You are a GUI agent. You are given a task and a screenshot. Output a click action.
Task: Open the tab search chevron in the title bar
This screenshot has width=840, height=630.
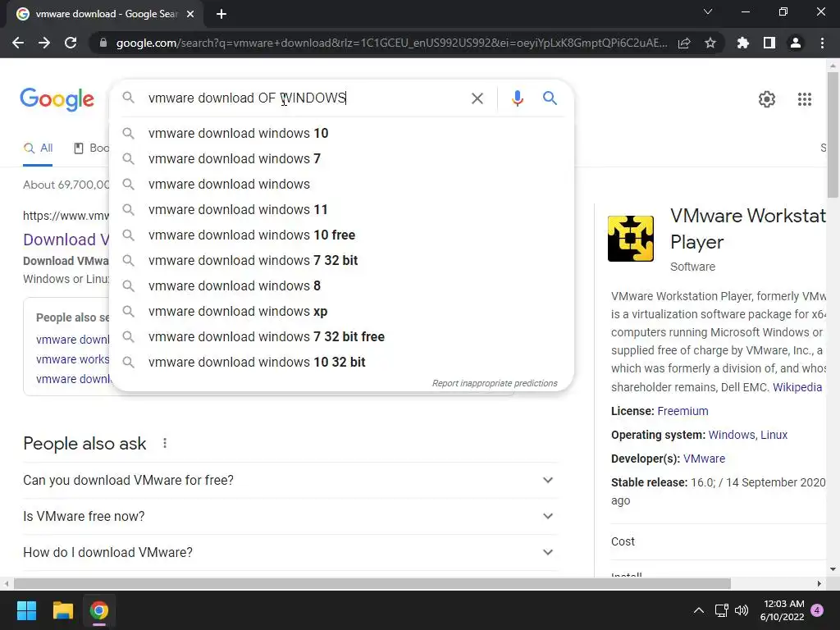click(708, 11)
